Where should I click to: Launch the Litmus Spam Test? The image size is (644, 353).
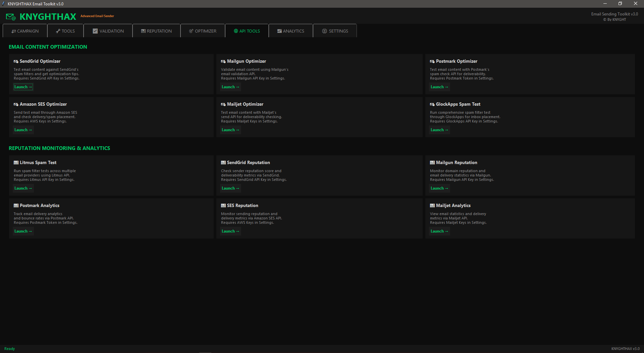23,188
